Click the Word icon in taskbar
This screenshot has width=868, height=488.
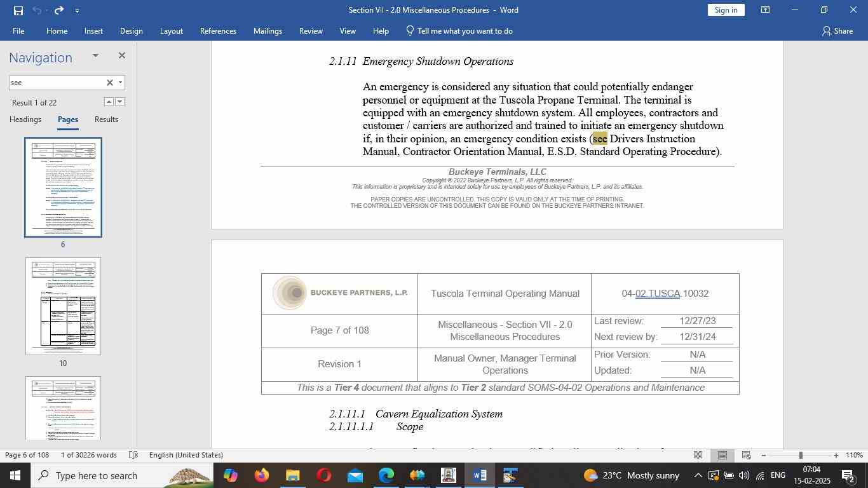(479, 475)
